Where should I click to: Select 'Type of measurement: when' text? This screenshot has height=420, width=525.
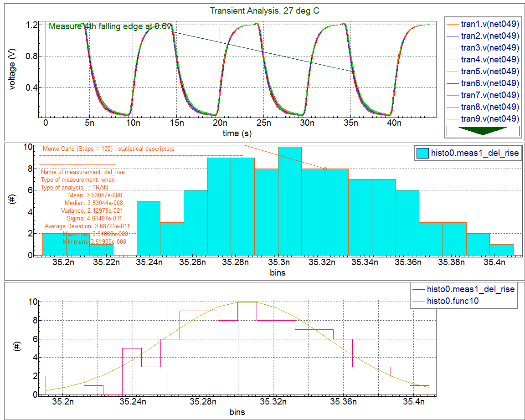77,180
